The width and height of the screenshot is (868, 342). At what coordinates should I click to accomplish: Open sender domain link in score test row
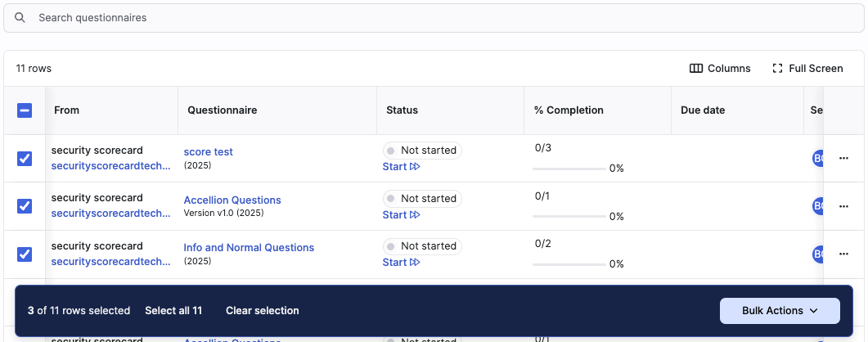(x=110, y=166)
